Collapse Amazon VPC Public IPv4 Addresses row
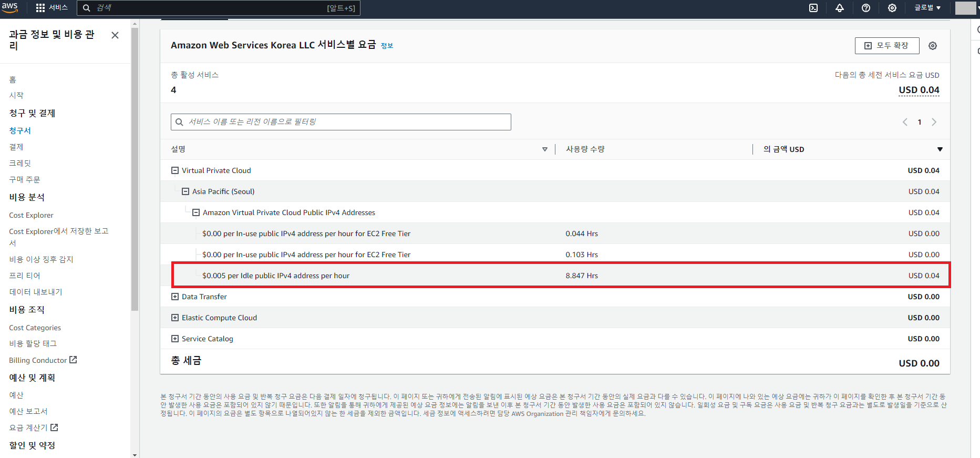 (x=196, y=212)
